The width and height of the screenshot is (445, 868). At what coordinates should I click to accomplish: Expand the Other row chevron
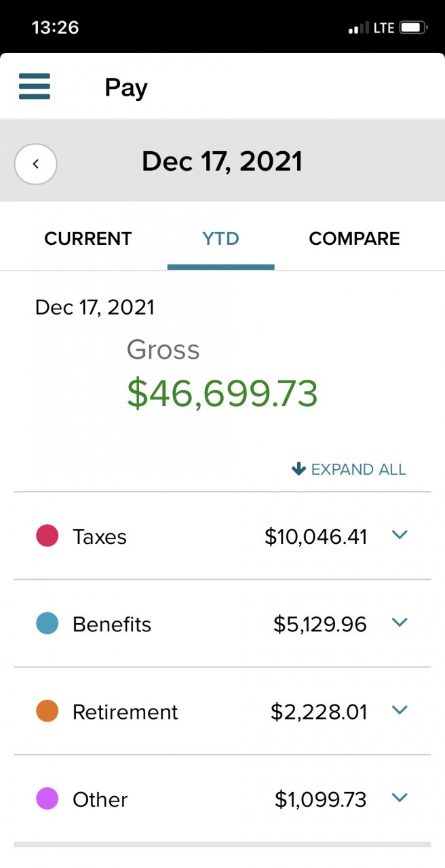[x=400, y=797]
